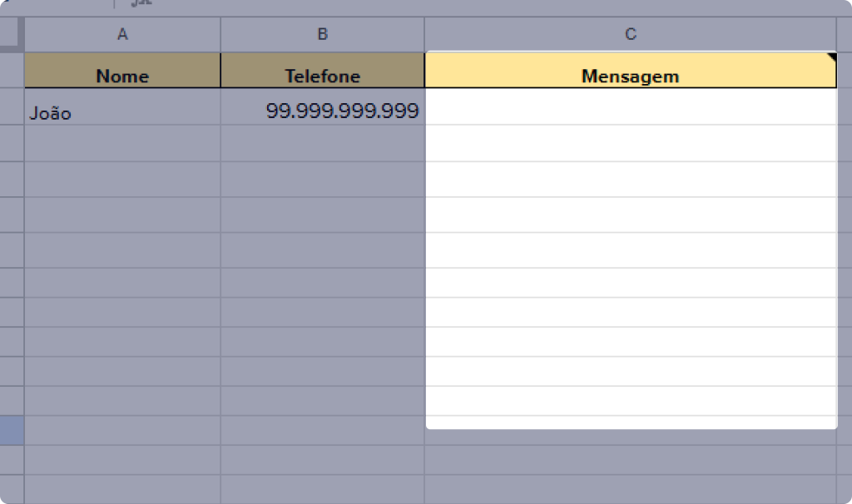Click the column C cell two rows below Mensagem
Screen dimensions: 852x504
[630, 143]
